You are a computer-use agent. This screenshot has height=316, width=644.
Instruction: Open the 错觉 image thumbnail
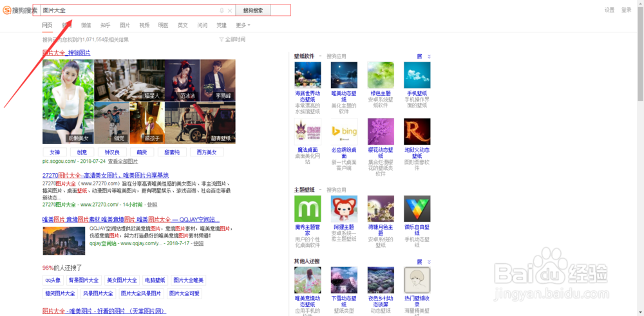pyautogui.click(x=111, y=123)
